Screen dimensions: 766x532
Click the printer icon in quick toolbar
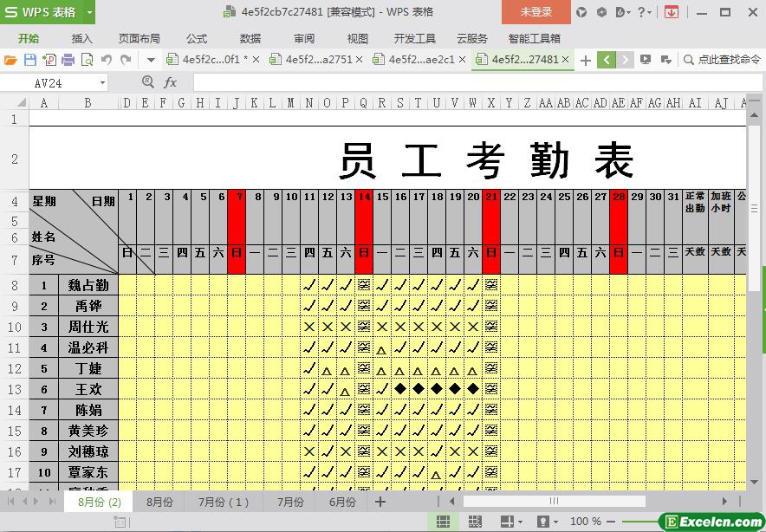68,60
